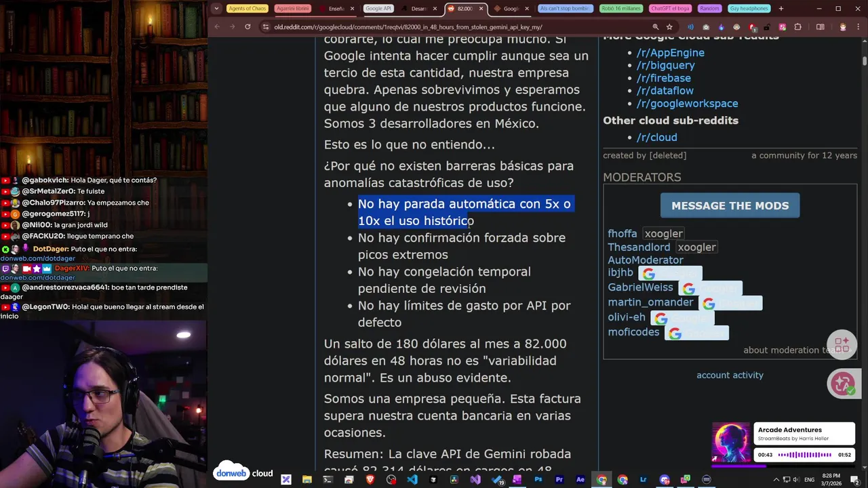Open moderator fhoffa's profile

tap(622, 234)
